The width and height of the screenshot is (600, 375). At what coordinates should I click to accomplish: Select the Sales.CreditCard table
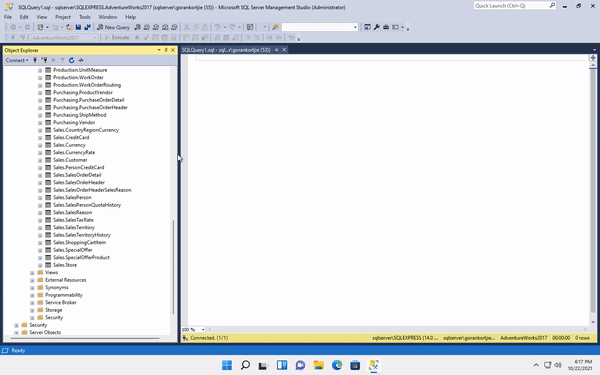point(71,137)
